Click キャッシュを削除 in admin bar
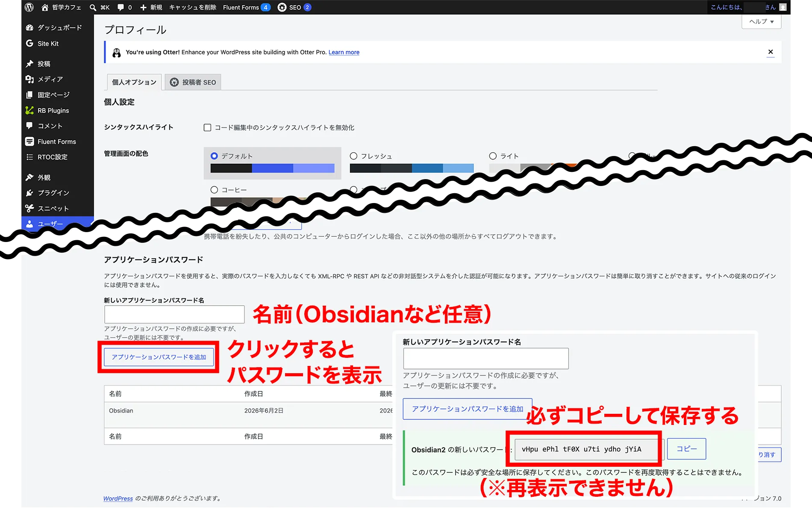Image resolution: width=812 pixels, height=513 pixels. 193,7
